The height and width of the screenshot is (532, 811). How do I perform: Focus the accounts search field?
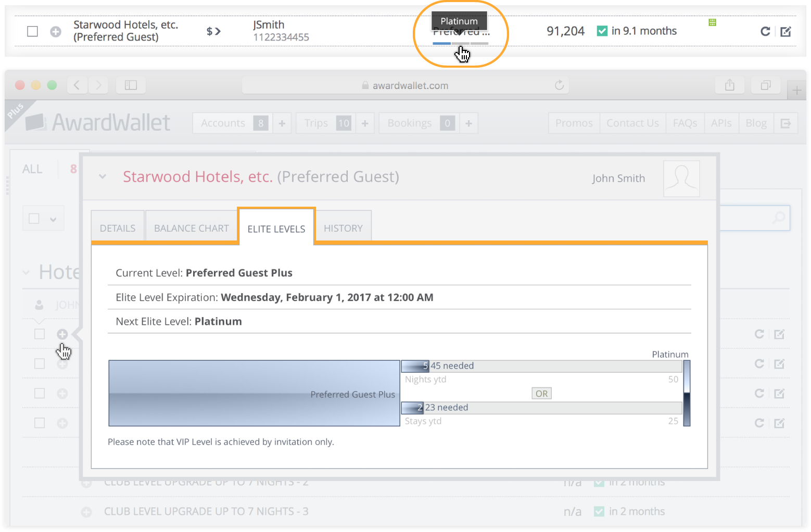(x=754, y=218)
